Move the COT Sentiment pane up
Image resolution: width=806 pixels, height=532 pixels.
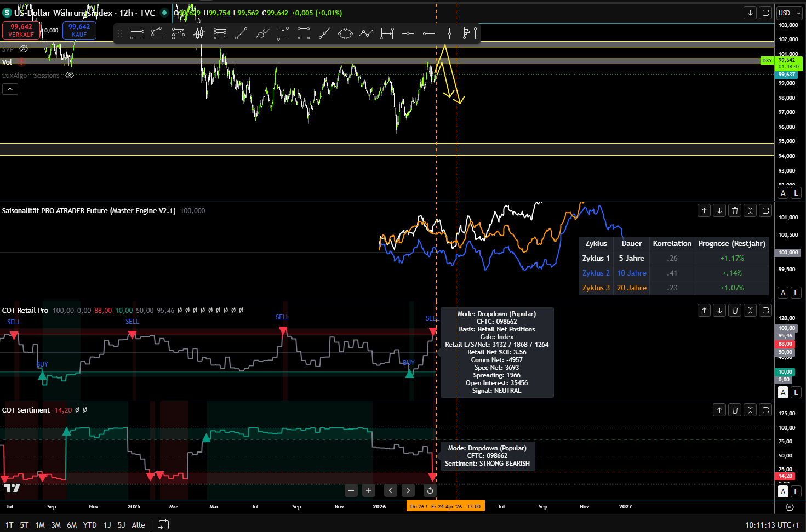(x=719, y=410)
